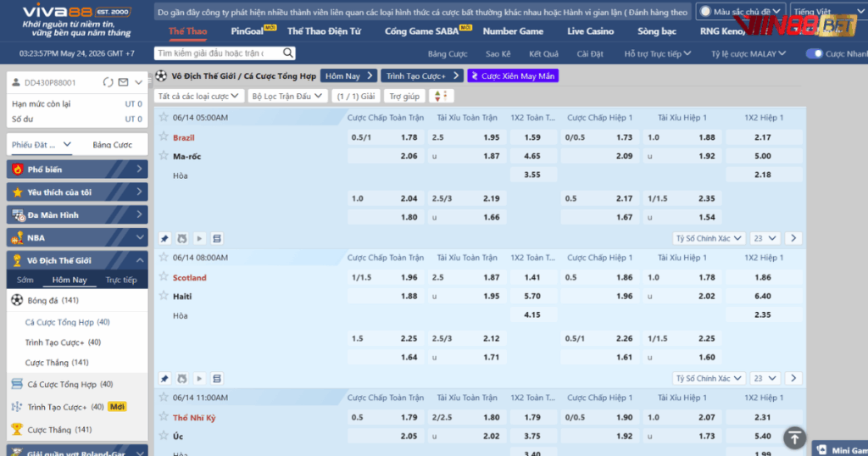
Task: Select the Trực tiếp tab
Action: click(x=120, y=280)
